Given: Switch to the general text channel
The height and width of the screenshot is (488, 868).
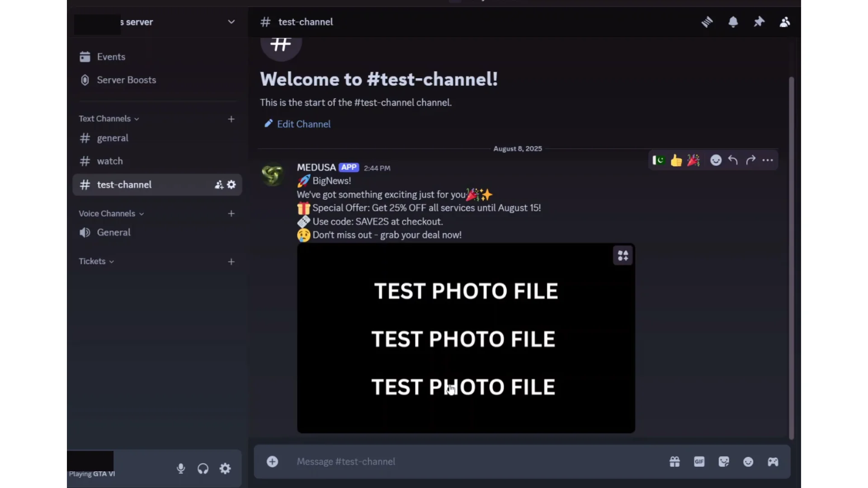Looking at the screenshot, I should (113, 138).
